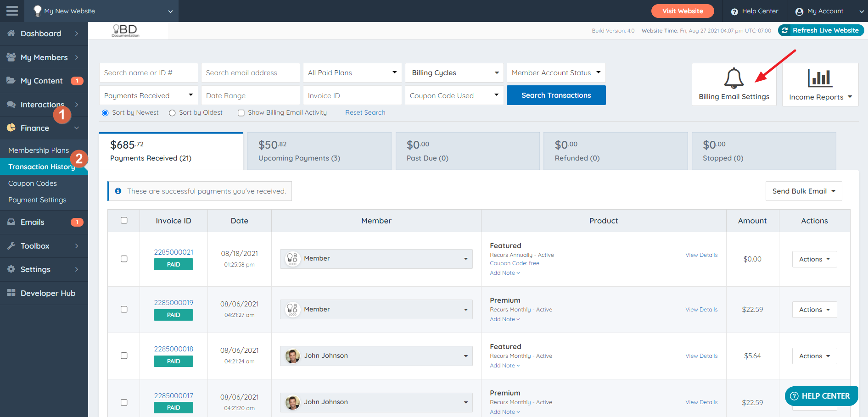Image resolution: width=868 pixels, height=417 pixels.
Task: Switch to Past Due (0) tab
Action: (467, 151)
